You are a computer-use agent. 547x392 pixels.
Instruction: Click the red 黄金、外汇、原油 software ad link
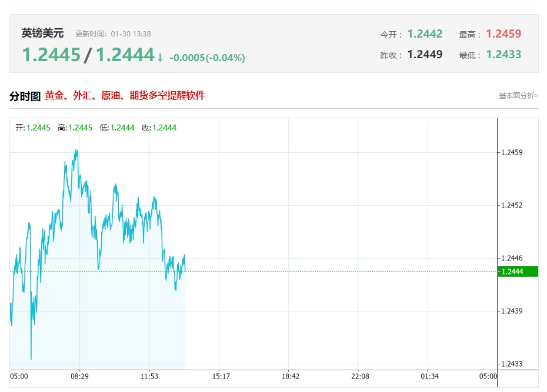pyautogui.click(x=125, y=95)
